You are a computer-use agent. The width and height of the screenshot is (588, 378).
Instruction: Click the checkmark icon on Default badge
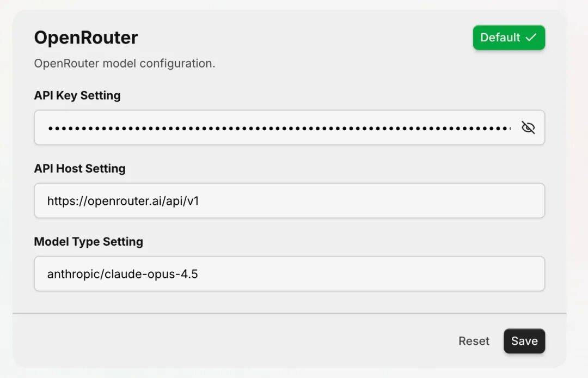click(x=531, y=38)
